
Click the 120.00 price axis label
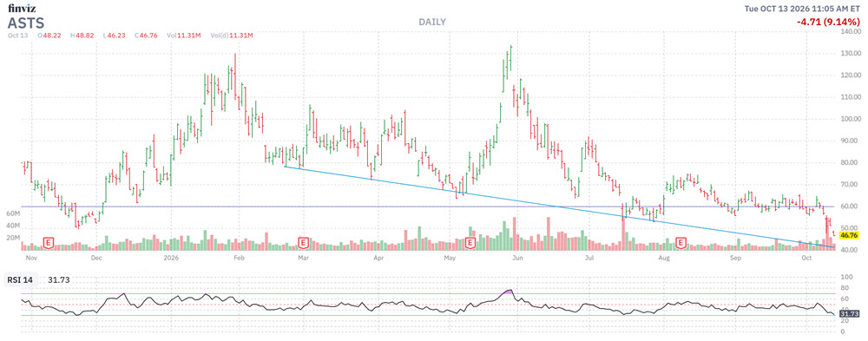click(x=851, y=75)
